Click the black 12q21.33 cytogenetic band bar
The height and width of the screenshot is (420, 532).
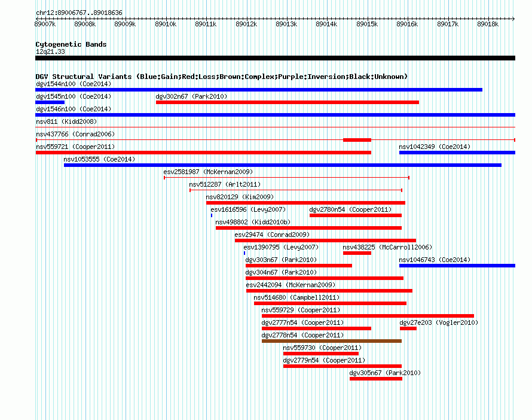coord(275,58)
